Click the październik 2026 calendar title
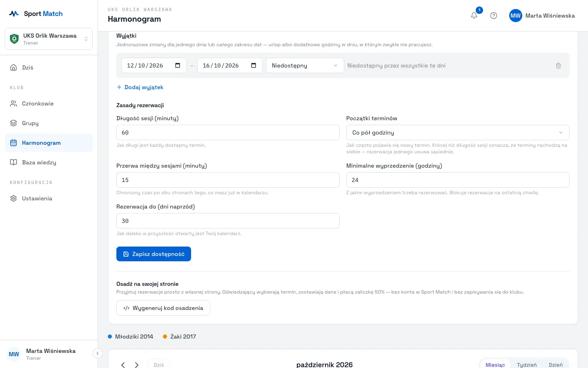The image size is (588, 368). (x=325, y=364)
